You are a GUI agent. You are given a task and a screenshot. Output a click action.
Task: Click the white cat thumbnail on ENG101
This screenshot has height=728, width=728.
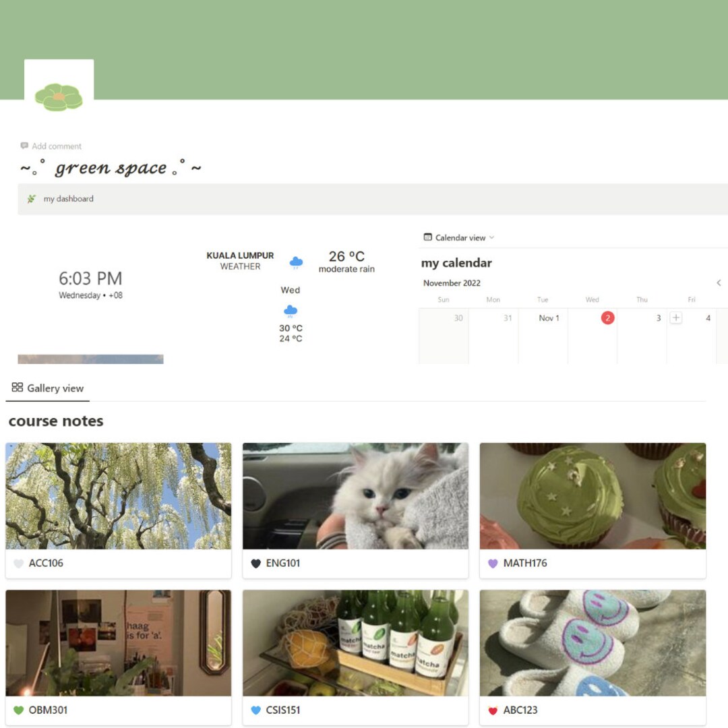(x=355, y=496)
